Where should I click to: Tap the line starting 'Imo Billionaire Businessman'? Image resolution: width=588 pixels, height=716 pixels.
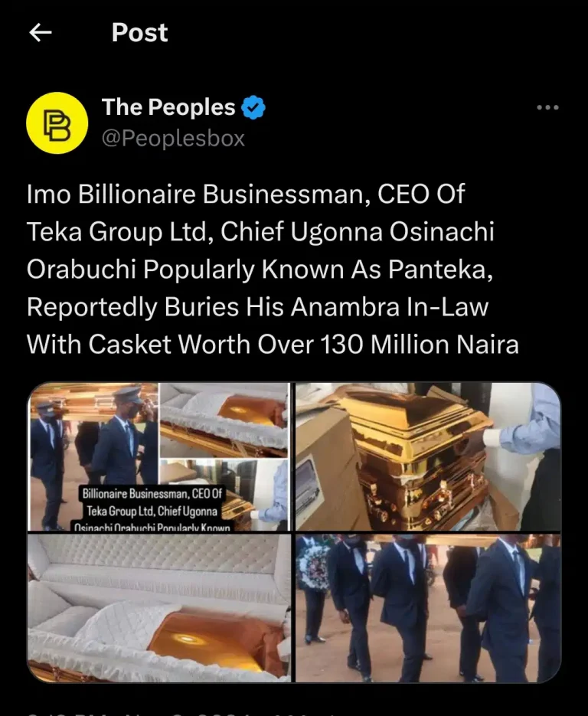245,195
